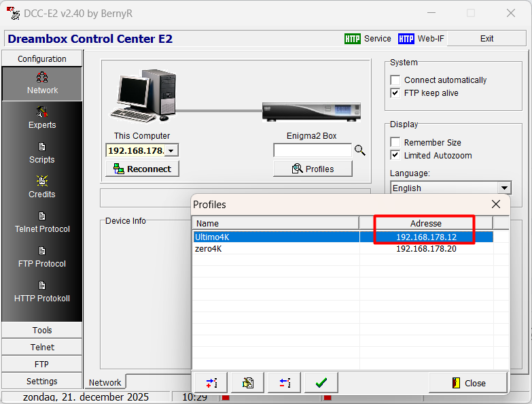Select the Ultimo4K profile row
The width and height of the screenshot is (532, 404).
coord(342,237)
